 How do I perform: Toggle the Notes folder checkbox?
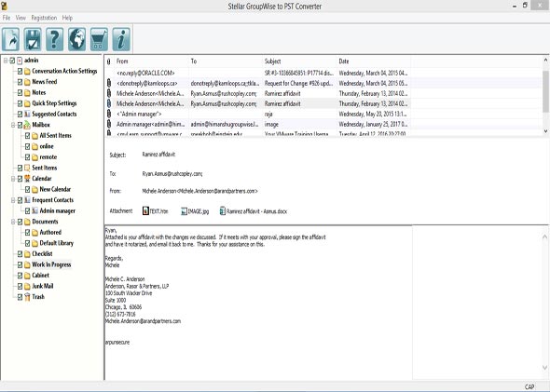pos(20,93)
